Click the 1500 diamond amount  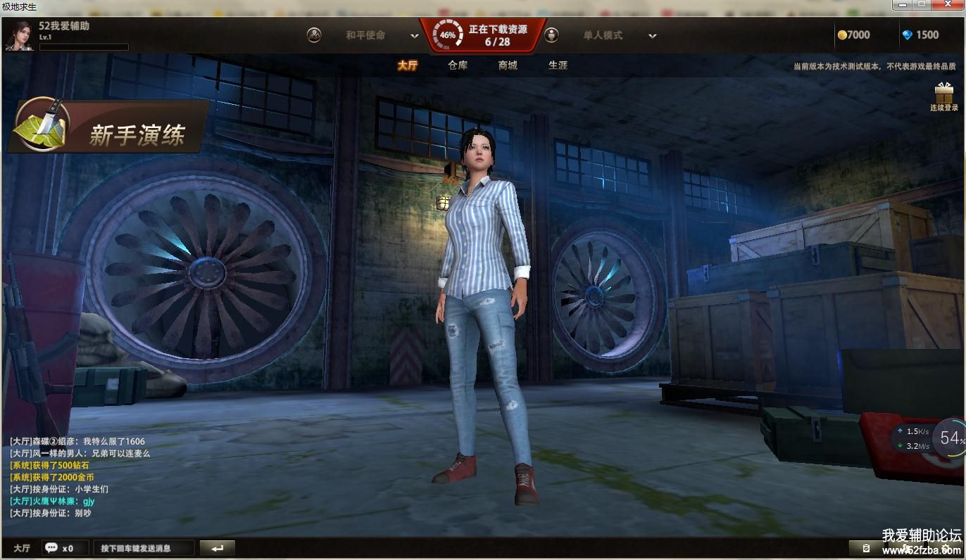pos(927,35)
